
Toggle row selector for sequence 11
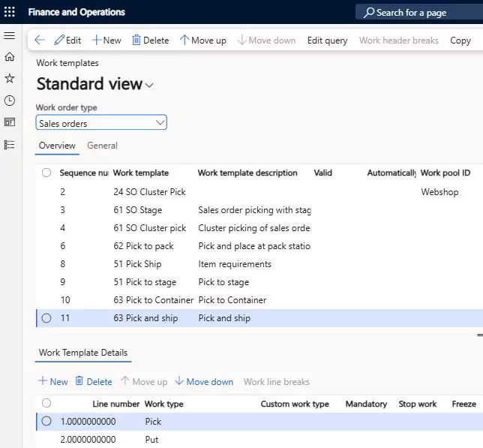point(46,318)
